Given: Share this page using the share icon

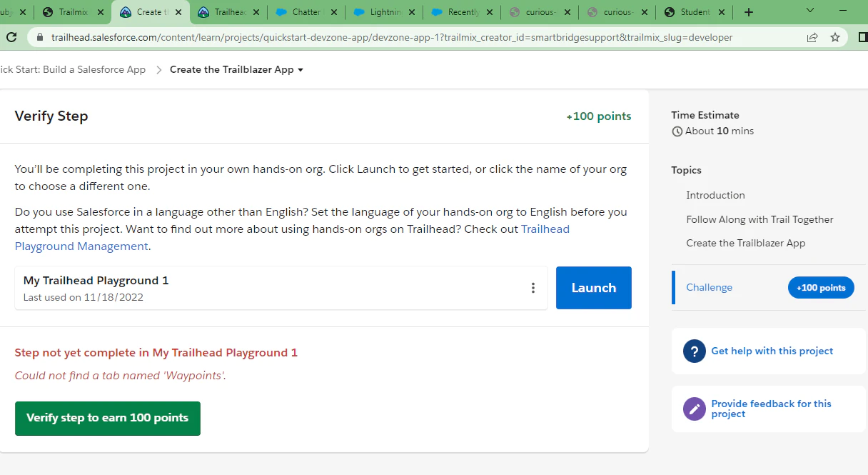Looking at the screenshot, I should point(812,37).
